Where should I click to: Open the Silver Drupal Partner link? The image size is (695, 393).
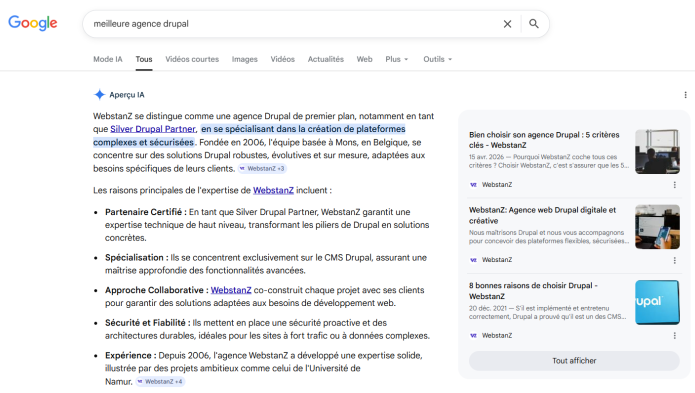[x=153, y=129]
